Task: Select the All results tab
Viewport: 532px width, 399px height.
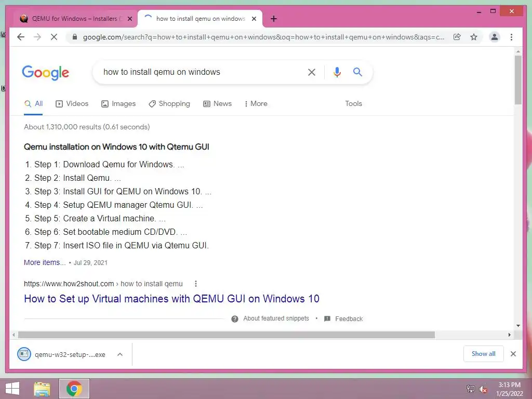Action: pyautogui.click(x=34, y=104)
